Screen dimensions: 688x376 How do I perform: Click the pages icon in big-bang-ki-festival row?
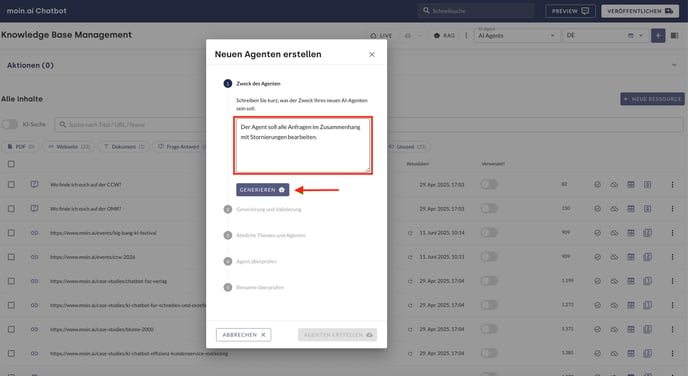tap(647, 233)
